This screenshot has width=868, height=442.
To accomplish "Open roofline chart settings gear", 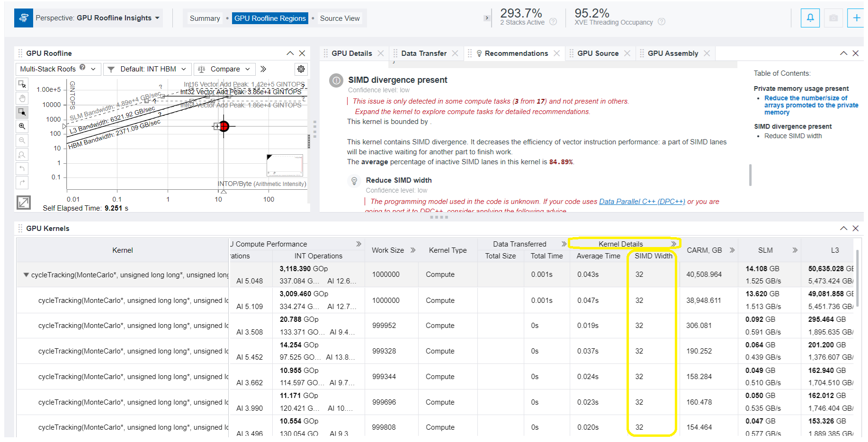I will coord(301,69).
